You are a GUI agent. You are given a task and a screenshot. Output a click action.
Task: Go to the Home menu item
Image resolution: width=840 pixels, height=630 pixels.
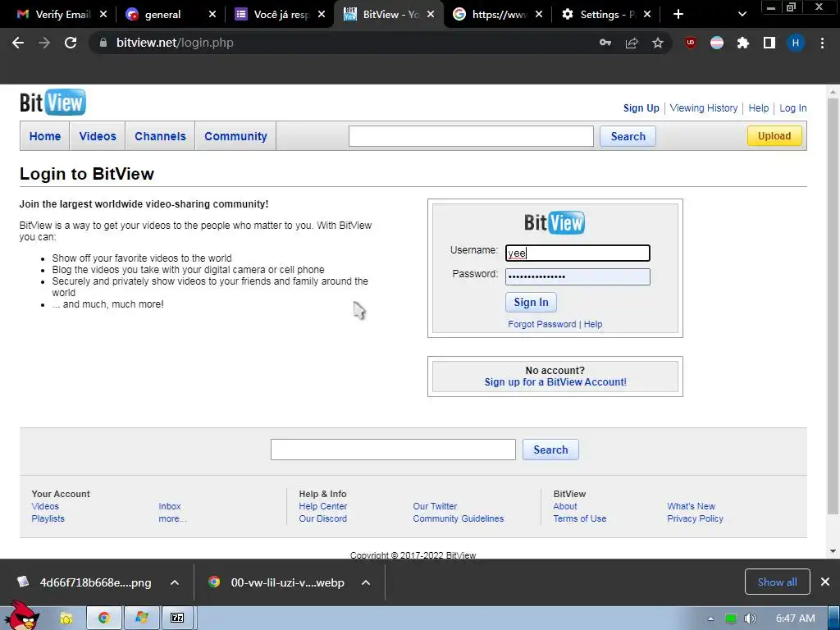(x=45, y=136)
